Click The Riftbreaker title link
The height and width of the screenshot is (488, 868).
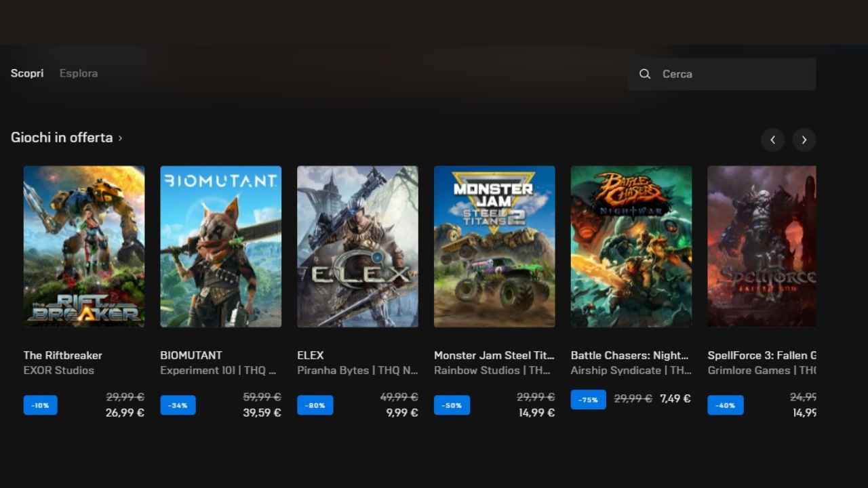click(63, 355)
